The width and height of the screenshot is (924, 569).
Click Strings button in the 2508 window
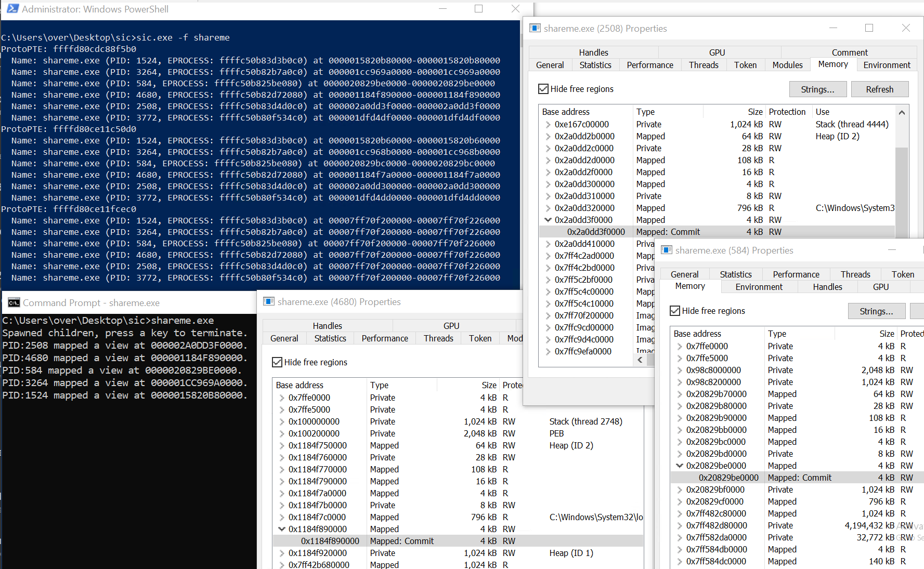[x=817, y=89]
